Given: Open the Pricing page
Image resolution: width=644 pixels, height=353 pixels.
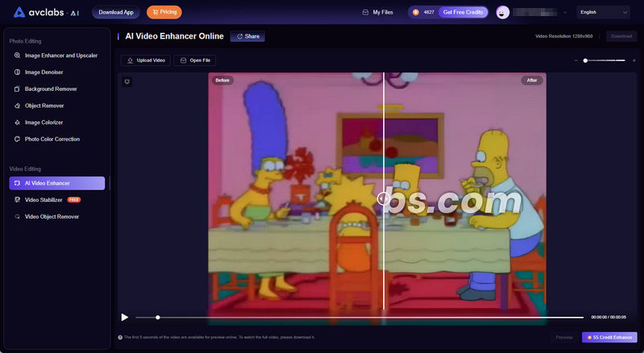Looking at the screenshot, I should pos(164,12).
